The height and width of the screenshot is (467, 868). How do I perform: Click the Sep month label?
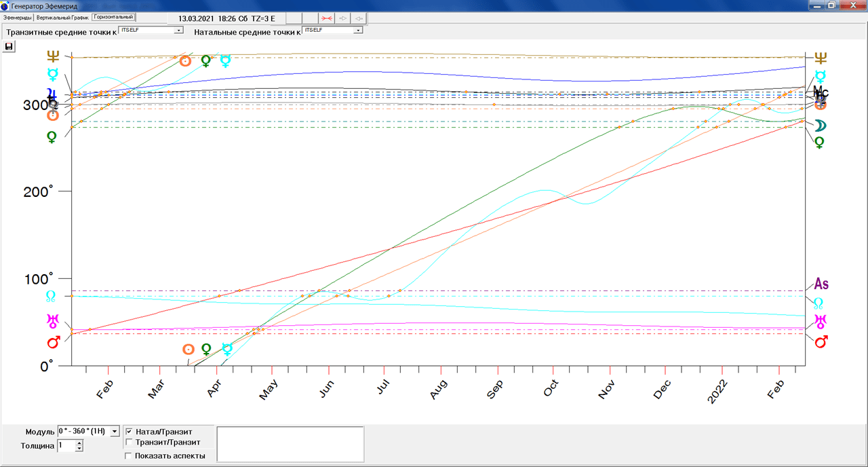[x=495, y=389]
